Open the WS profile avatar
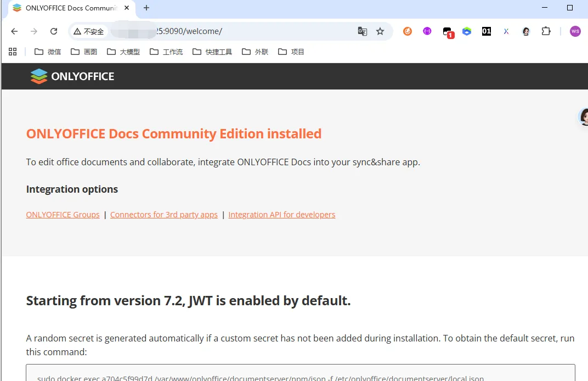The height and width of the screenshot is (381, 588). coord(575,31)
